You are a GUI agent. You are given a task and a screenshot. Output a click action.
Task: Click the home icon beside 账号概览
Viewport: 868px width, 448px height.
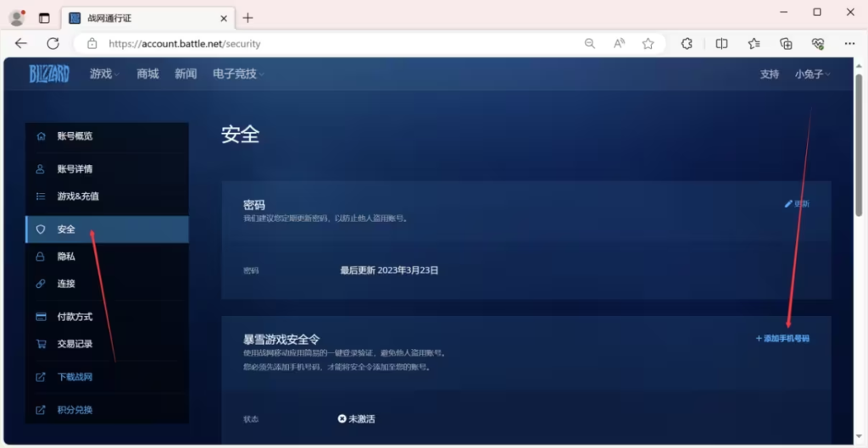41,136
